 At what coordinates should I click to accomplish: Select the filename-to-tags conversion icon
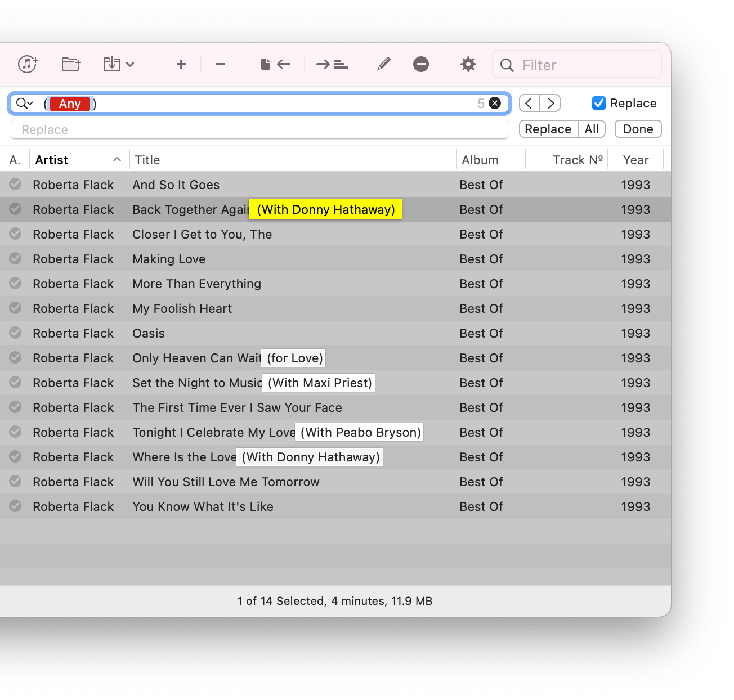click(x=332, y=64)
